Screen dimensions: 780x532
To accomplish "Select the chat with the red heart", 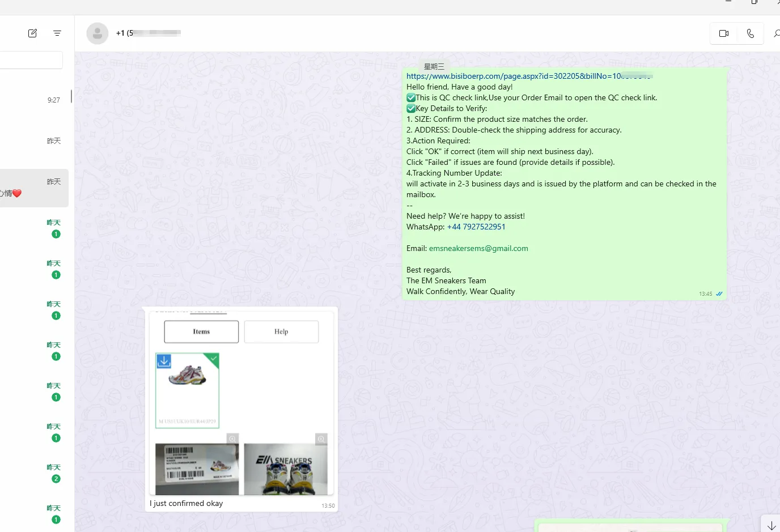I will (x=34, y=188).
